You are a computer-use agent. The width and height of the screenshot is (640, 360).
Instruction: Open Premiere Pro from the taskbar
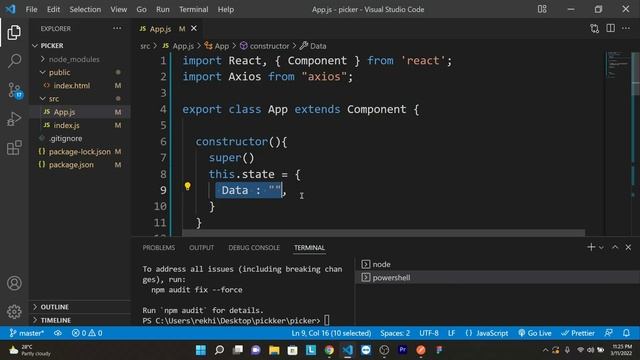[402, 350]
